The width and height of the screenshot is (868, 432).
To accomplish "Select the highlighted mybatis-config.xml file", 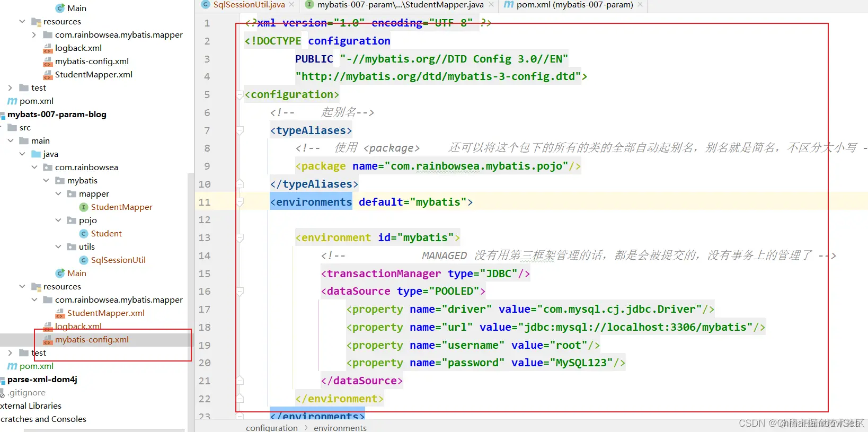I will pos(92,339).
